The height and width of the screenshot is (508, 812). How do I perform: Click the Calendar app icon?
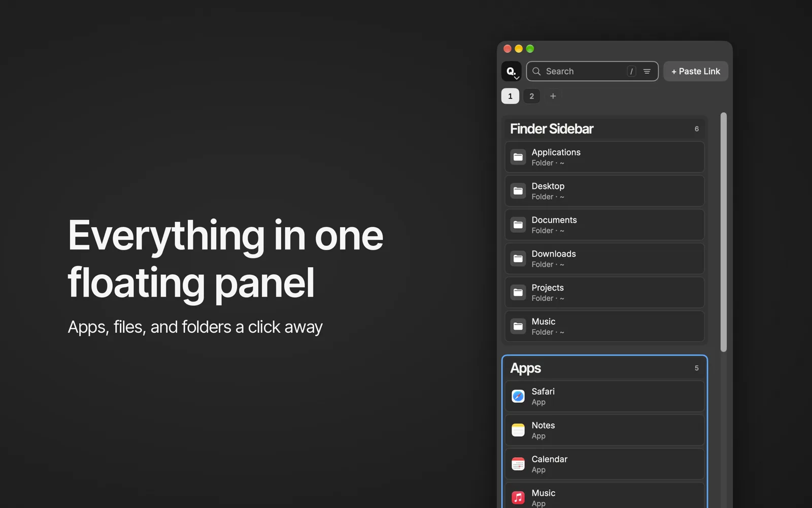pyautogui.click(x=518, y=464)
